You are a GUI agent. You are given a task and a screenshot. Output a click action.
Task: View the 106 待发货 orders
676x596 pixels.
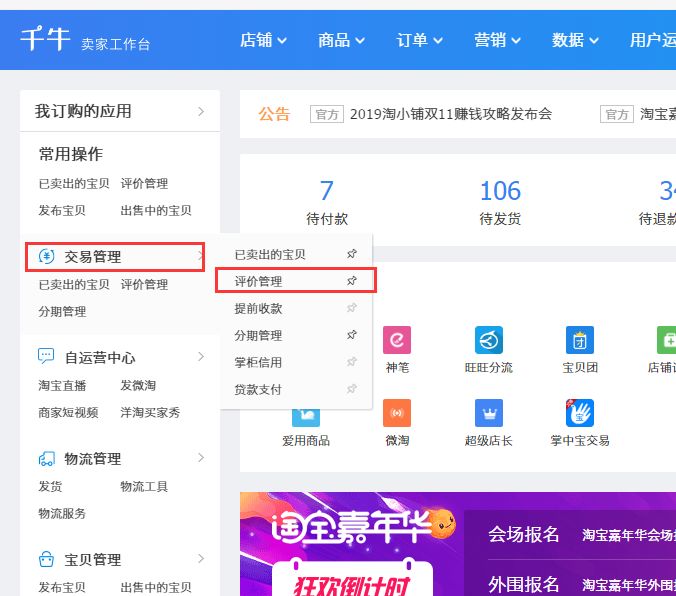(500, 202)
